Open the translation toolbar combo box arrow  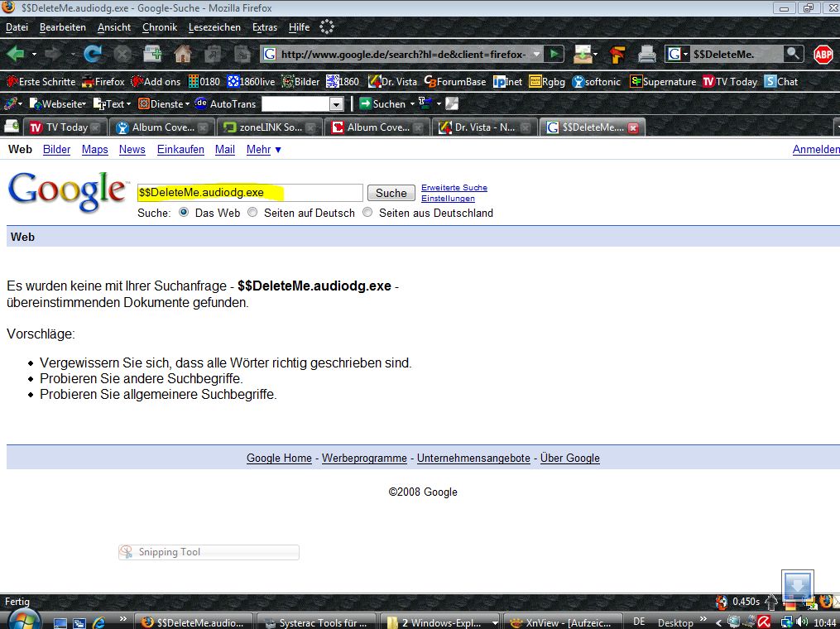pos(337,104)
